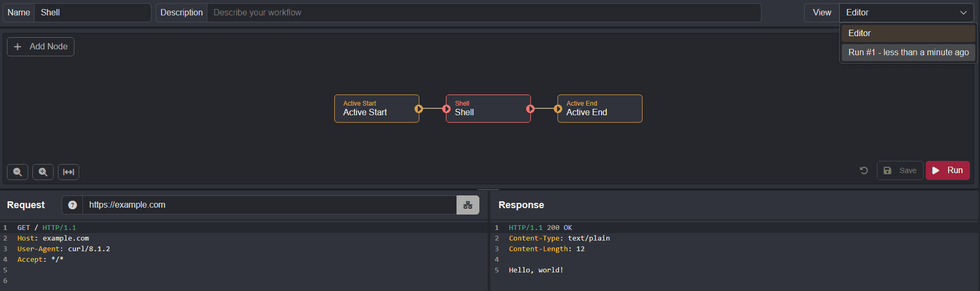Click the undo/reset arrow icon
This screenshot has width=980, height=291.
tap(864, 170)
